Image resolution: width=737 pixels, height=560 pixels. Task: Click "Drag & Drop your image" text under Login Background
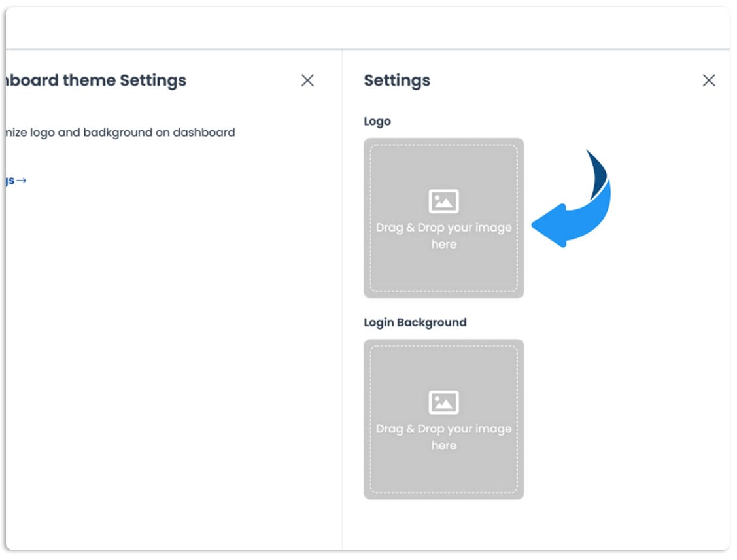[x=443, y=429]
